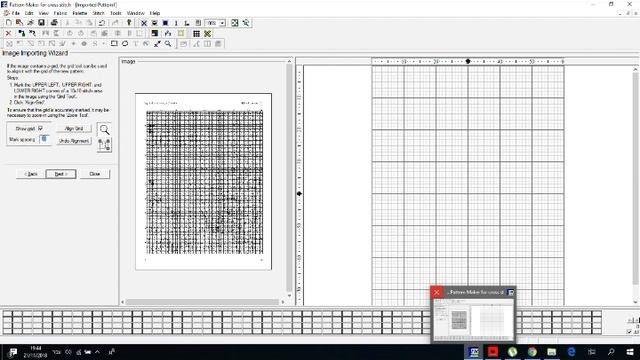Open File Explorer from taskbar
The image size is (640, 360).
click(551, 351)
